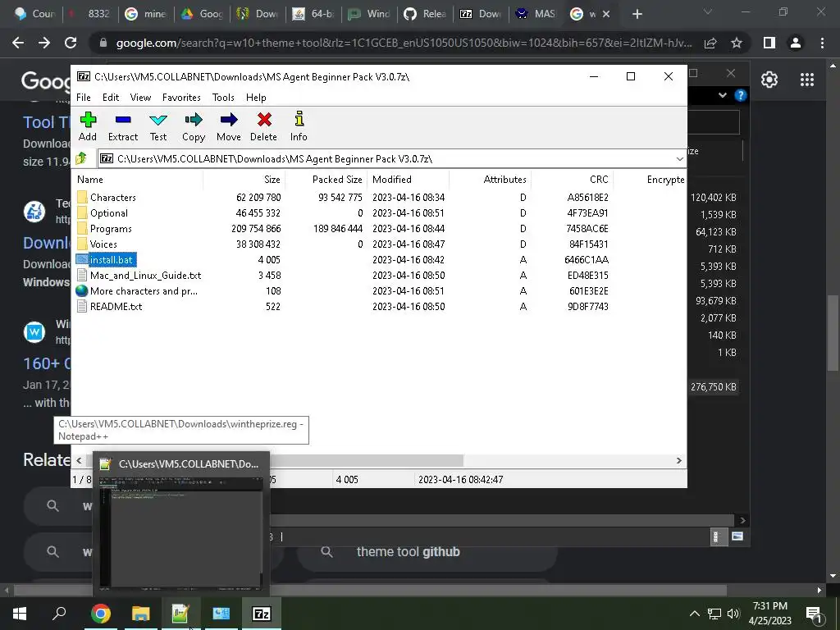Click the Move toolbar icon
Screen dimensions: 840x630
pyautogui.click(x=229, y=126)
